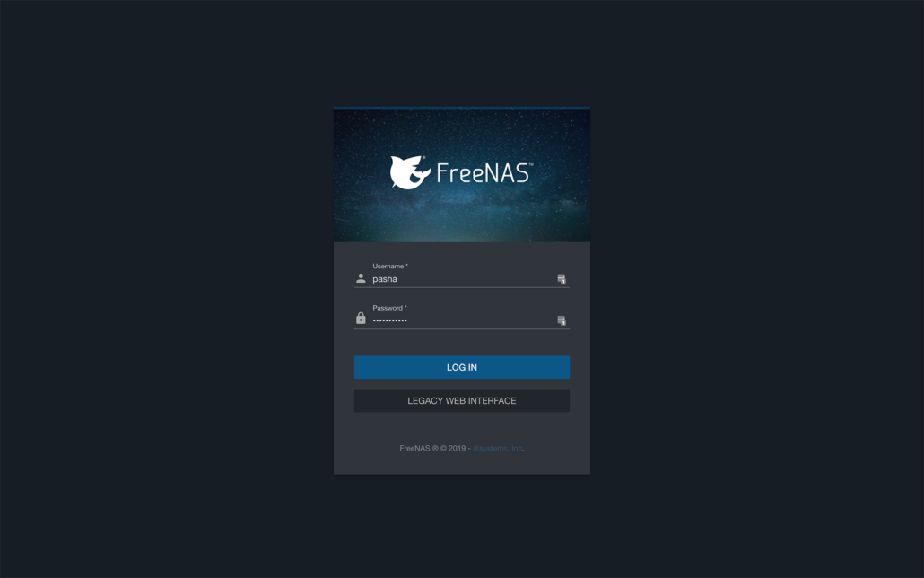
Task: Open password manager icon in Username field
Action: (x=562, y=279)
